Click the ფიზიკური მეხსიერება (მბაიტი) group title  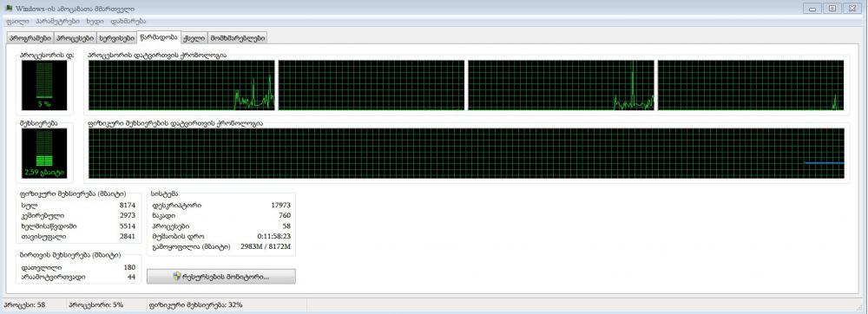[x=73, y=194]
